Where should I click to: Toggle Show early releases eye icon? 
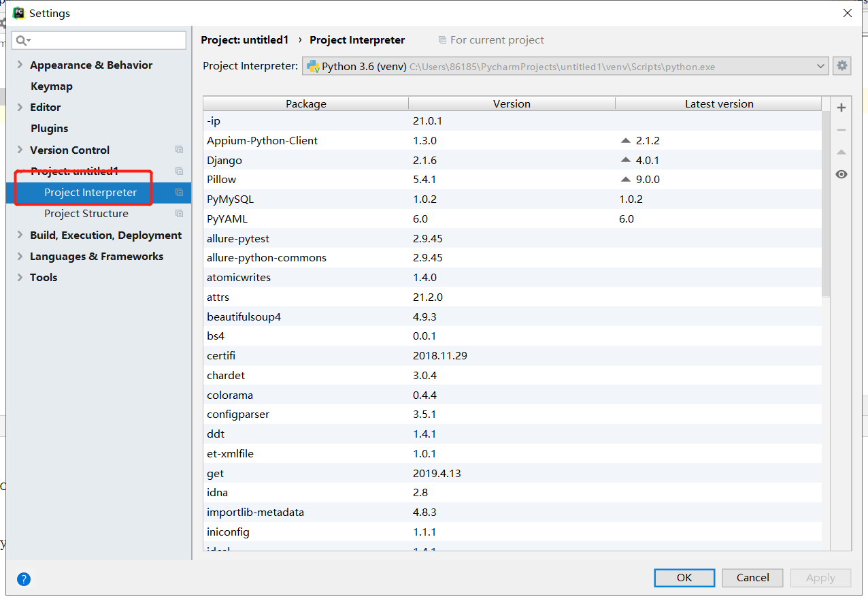841,174
